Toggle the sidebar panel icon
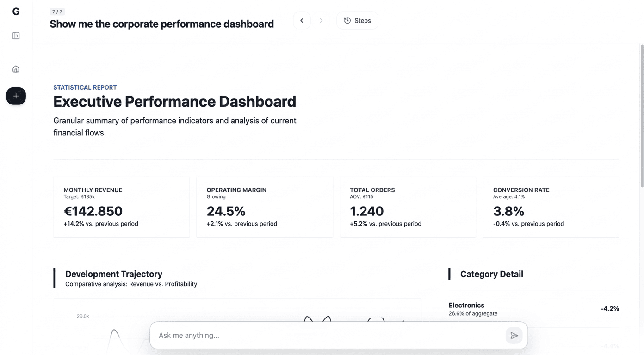 coord(16,36)
